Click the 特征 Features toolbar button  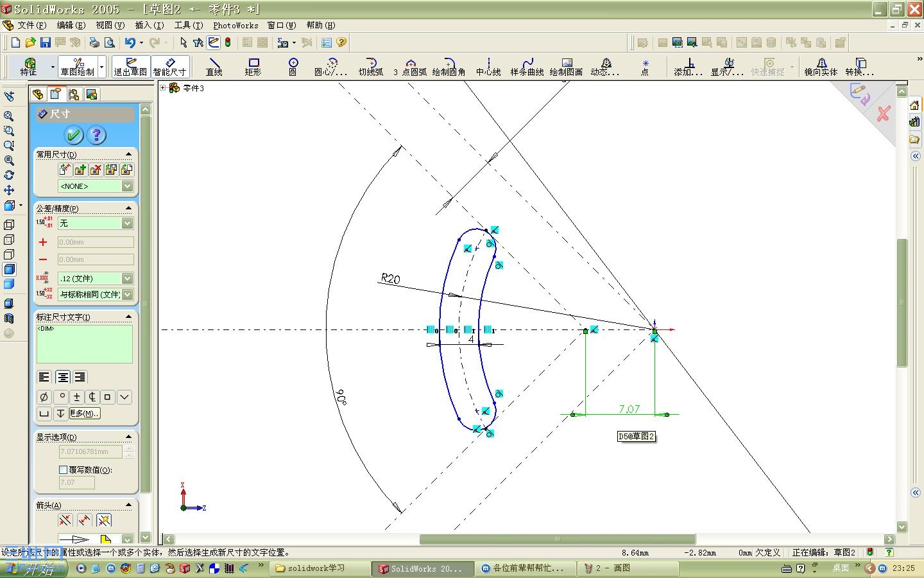30,67
